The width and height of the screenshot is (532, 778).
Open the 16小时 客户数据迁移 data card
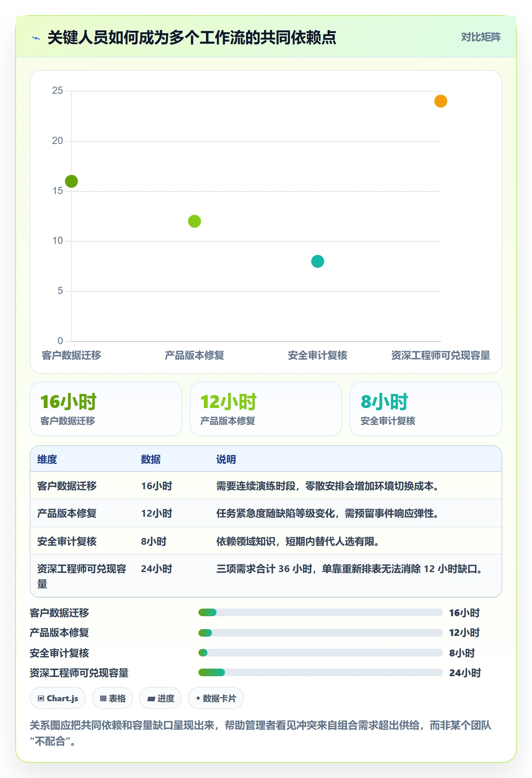[x=106, y=409]
